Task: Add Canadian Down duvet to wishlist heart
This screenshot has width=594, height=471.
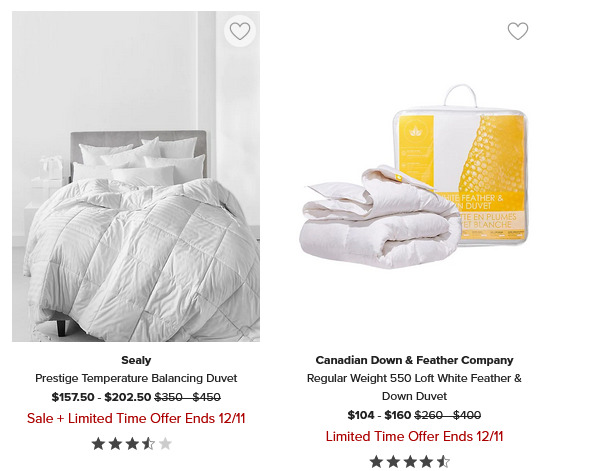Action: [518, 31]
